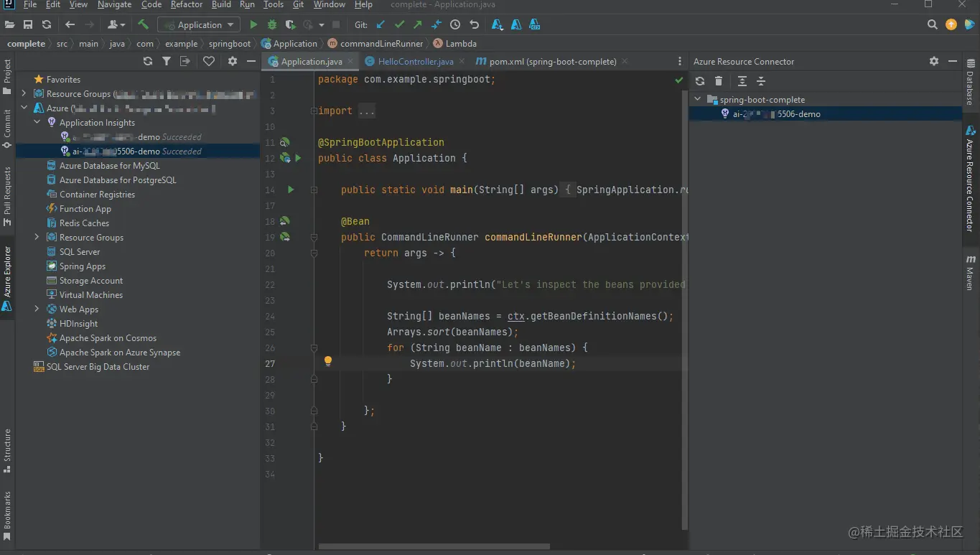The width and height of the screenshot is (980, 555).
Task: Click the yellow intention lightbulb on line 27
Action: (328, 361)
